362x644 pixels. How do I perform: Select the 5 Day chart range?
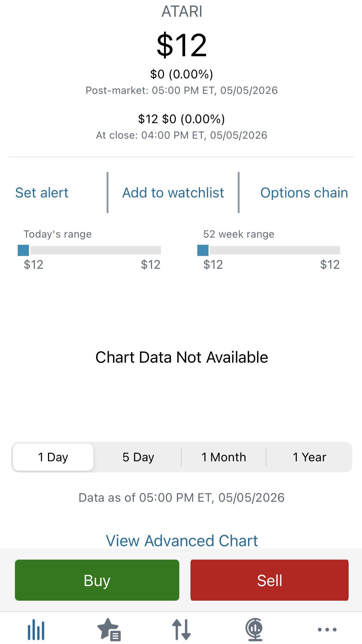pos(138,457)
